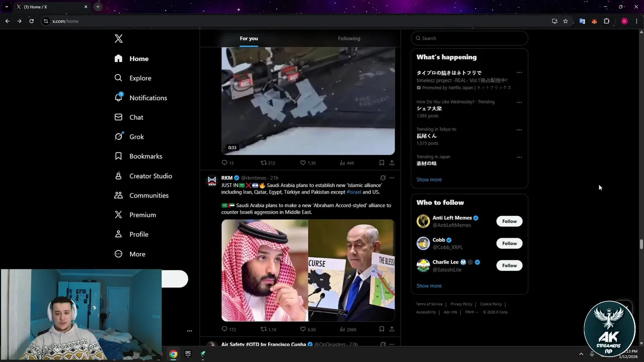Like the RKM post with 6.5K likes

(x=308, y=329)
